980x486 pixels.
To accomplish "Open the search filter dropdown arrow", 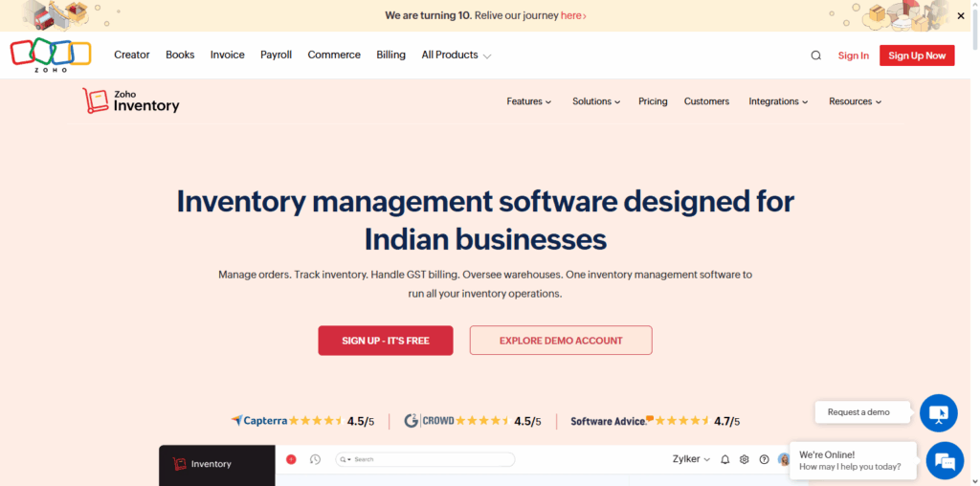I will (349, 460).
